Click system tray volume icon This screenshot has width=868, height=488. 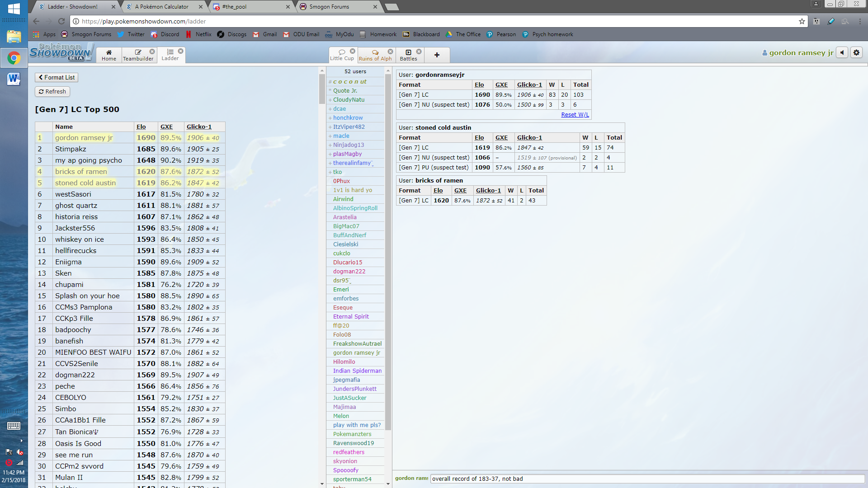coord(20,452)
